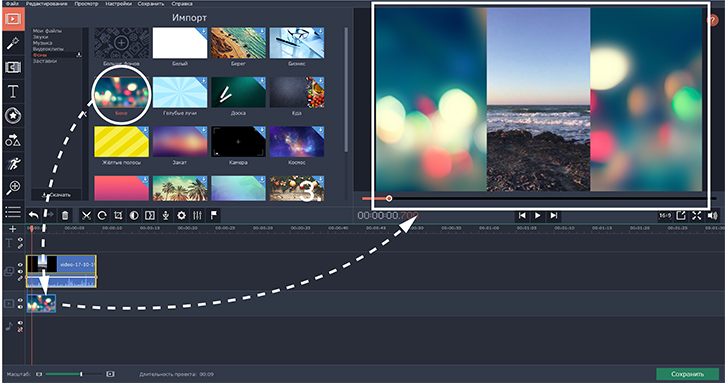
Task: Select the Космос background thumbnail
Action: [297, 141]
